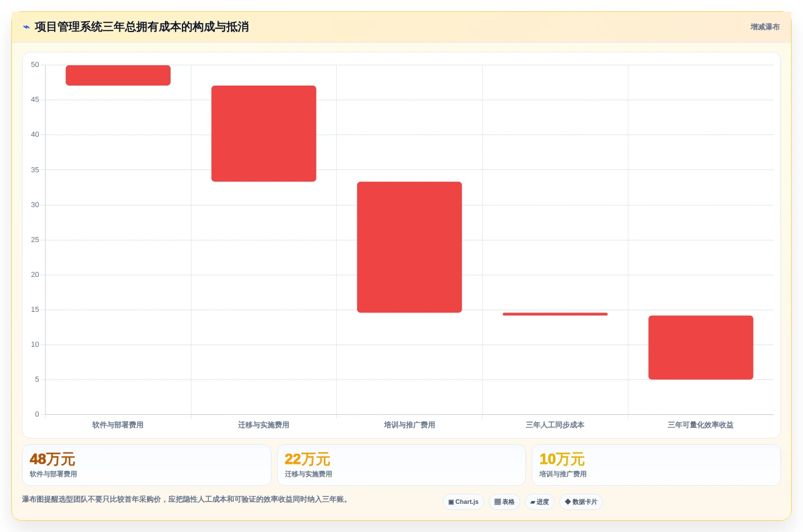
Task: Click the 22万元 migration cost card
Action: click(x=401, y=465)
